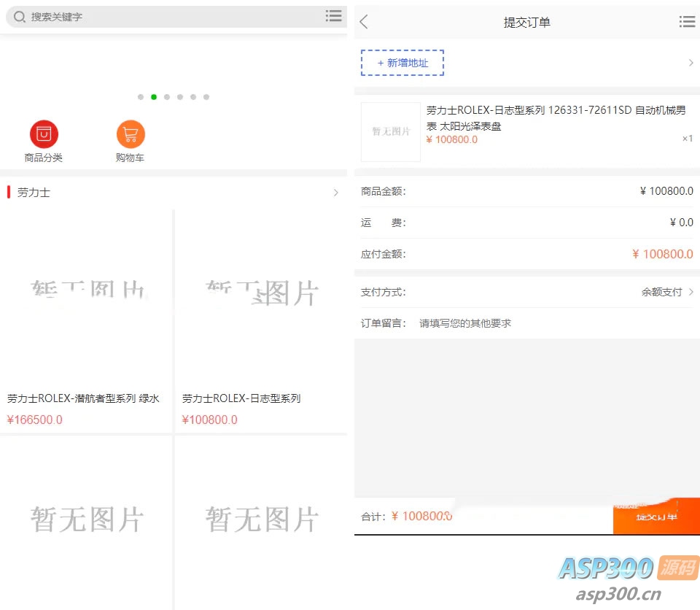Go back using the left arrow on 提交订单
700x610 pixels.
(364, 22)
